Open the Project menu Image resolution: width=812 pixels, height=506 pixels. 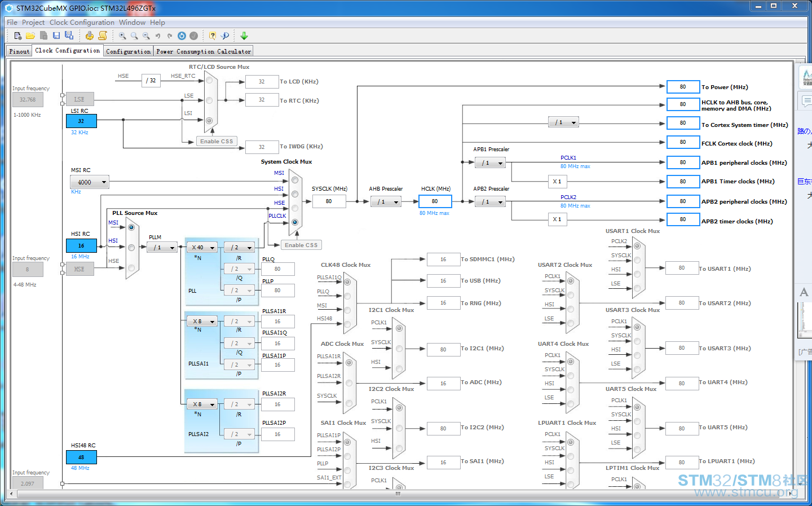(x=33, y=23)
